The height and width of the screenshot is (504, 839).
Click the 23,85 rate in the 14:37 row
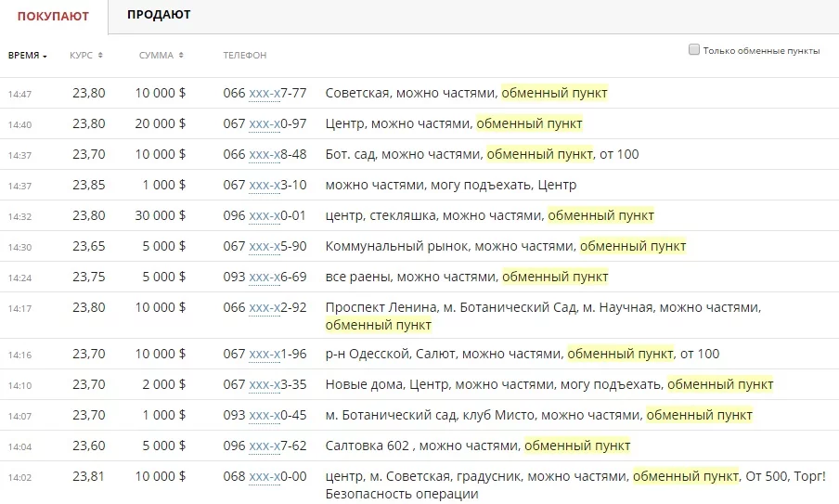tap(89, 185)
